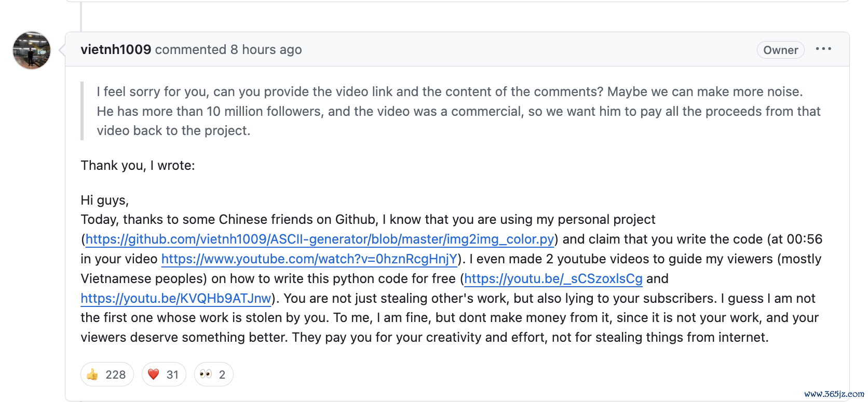This screenshot has width=868, height=402.
Task: Toggle the heart reaction showing 31
Action: click(x=164, y=374)
